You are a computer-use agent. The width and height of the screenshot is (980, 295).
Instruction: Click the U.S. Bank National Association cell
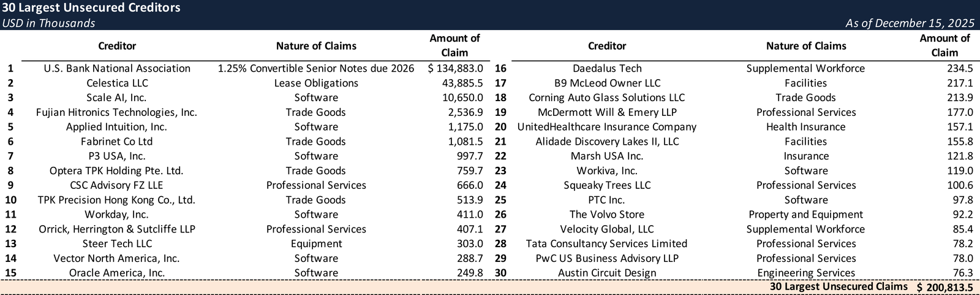117,69
